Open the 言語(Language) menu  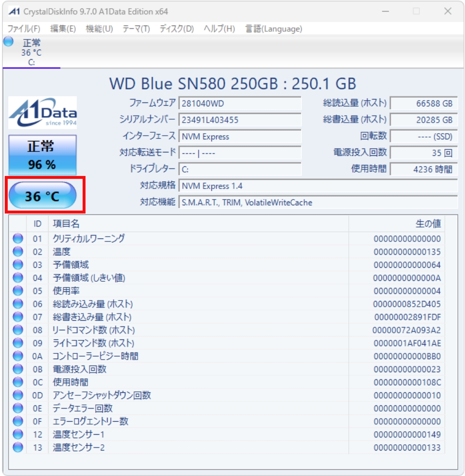coord(274,29)
